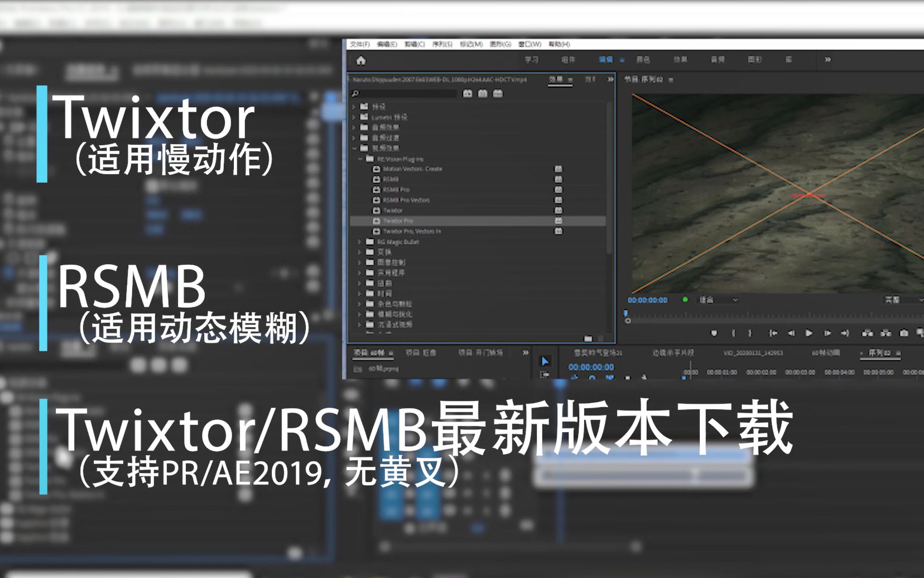Screen dimensions: 924x578
Task: Click the Extract button
Action: pyautogui.click(x=885, y=333)
